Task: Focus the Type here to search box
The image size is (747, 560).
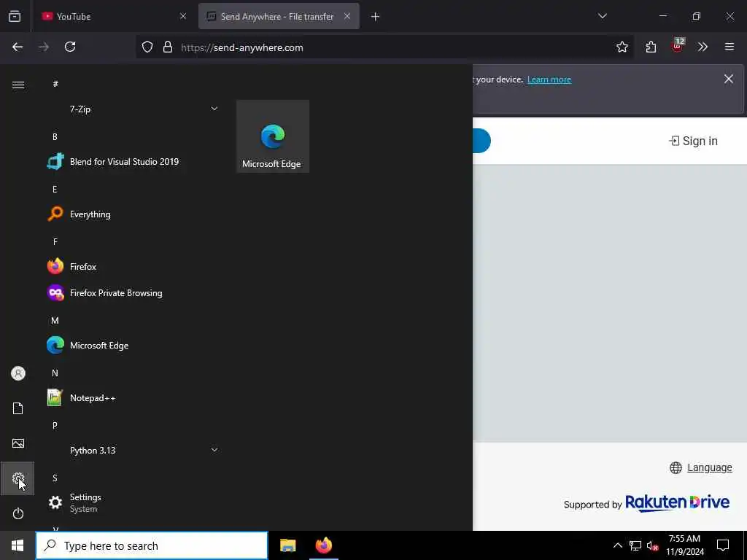Action: [152, 545]
